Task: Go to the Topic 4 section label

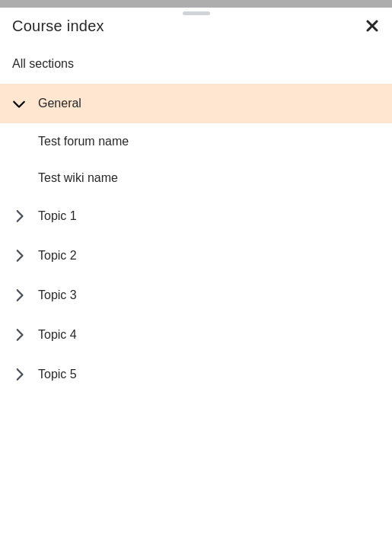Action: 57,334
